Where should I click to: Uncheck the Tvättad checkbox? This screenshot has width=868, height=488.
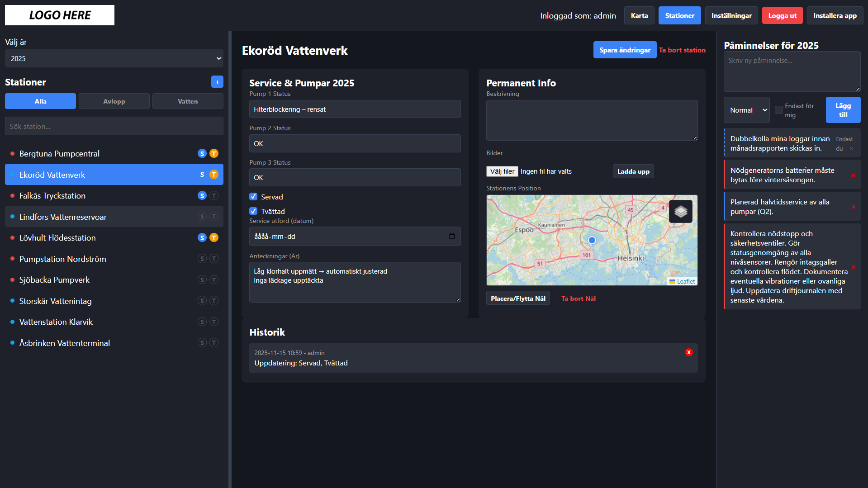(253, 211)
